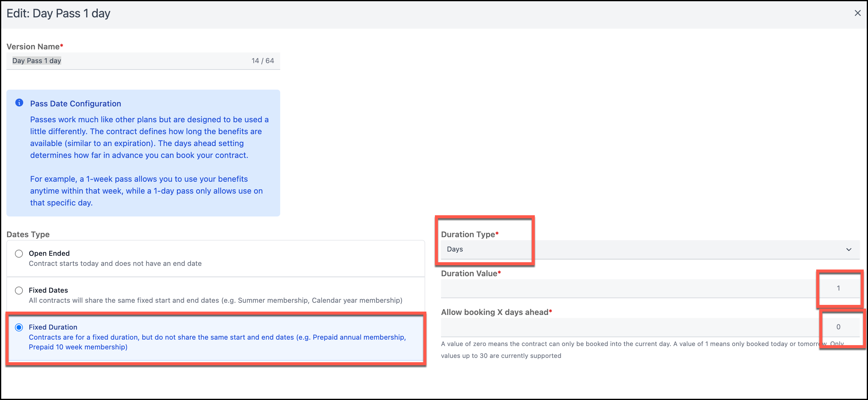Click the Duration Type label
868x400 pixels.
pos(468,234)
